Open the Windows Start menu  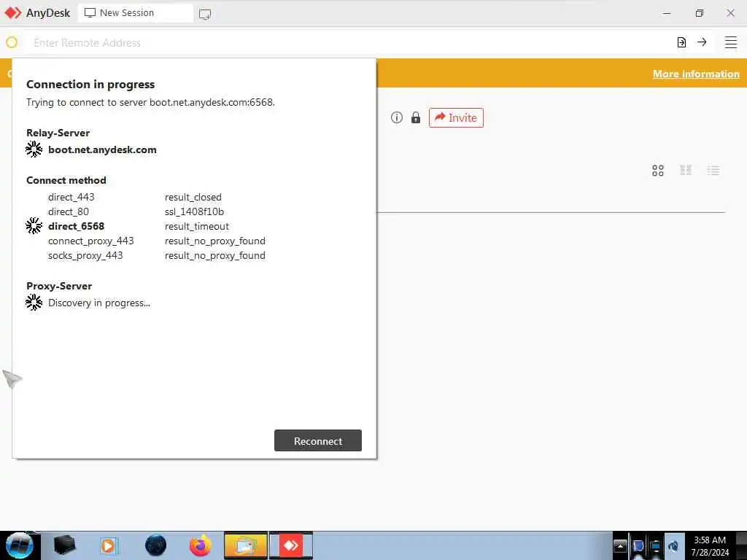(x=20, y=545)
